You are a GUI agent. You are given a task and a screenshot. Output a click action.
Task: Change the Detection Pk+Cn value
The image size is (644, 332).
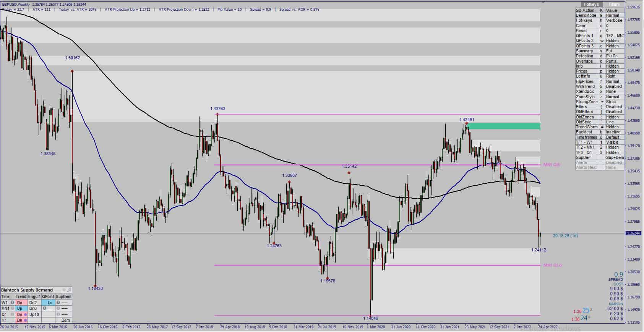tap(615, 56)
